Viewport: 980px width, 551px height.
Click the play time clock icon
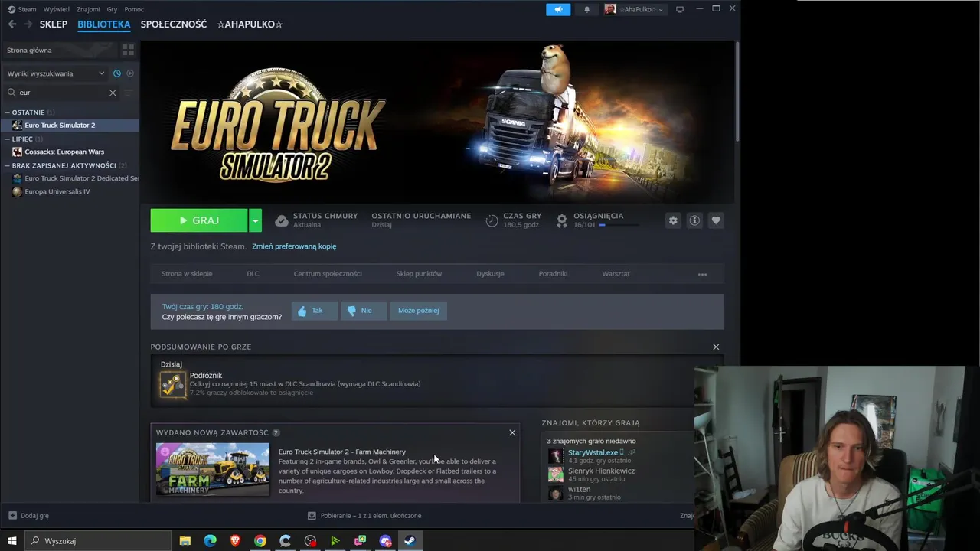coord(492,220)
